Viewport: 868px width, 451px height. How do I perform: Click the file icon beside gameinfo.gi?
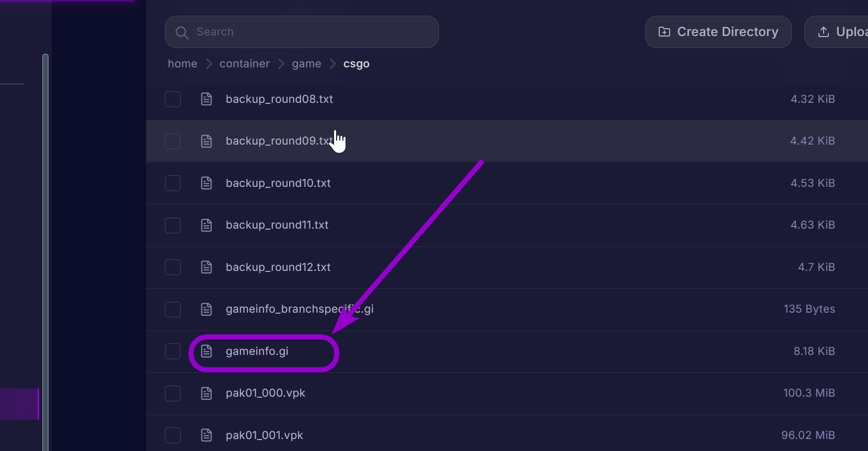pos(206,351)
